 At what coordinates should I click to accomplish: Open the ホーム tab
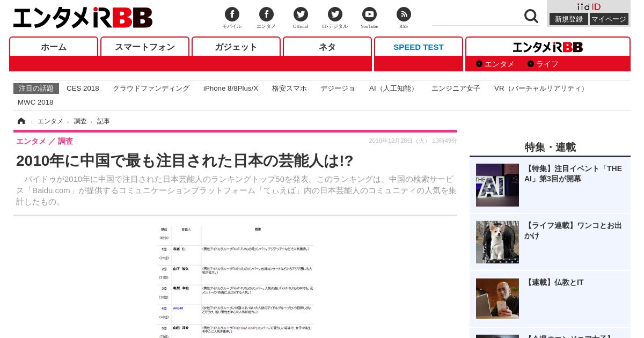(54, 47)
